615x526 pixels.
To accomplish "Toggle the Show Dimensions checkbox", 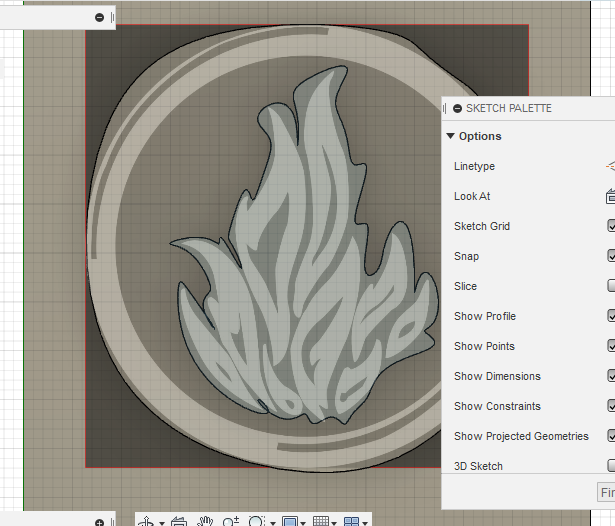I will (611, 376).
